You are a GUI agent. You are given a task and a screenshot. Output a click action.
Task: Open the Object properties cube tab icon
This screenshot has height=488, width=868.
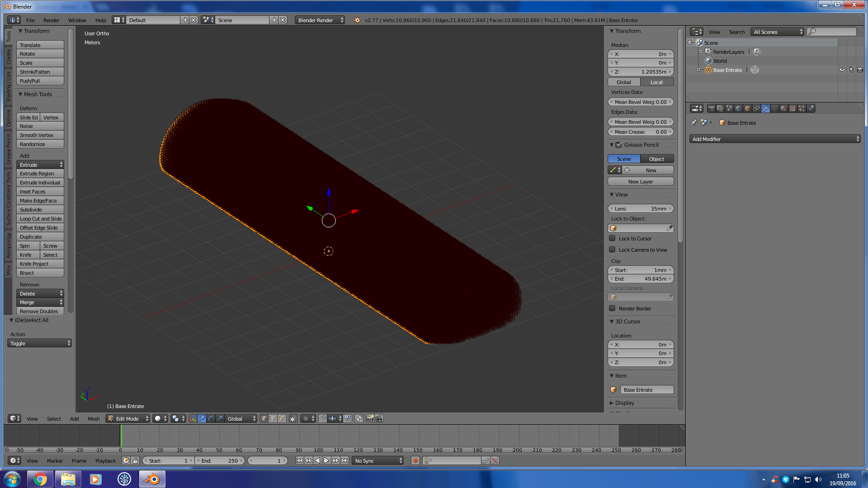coord(747,108)
